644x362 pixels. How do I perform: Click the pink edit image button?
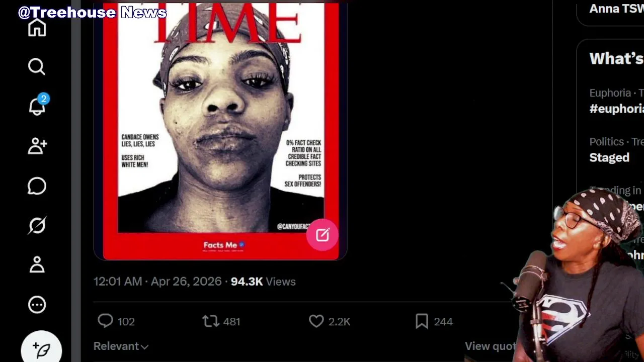tap(323, 235)
